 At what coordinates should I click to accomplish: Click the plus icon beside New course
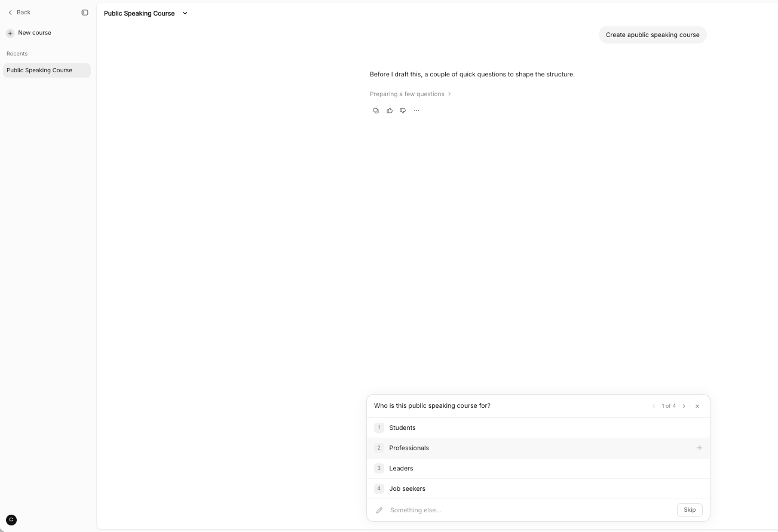click(x=10, y=33)
